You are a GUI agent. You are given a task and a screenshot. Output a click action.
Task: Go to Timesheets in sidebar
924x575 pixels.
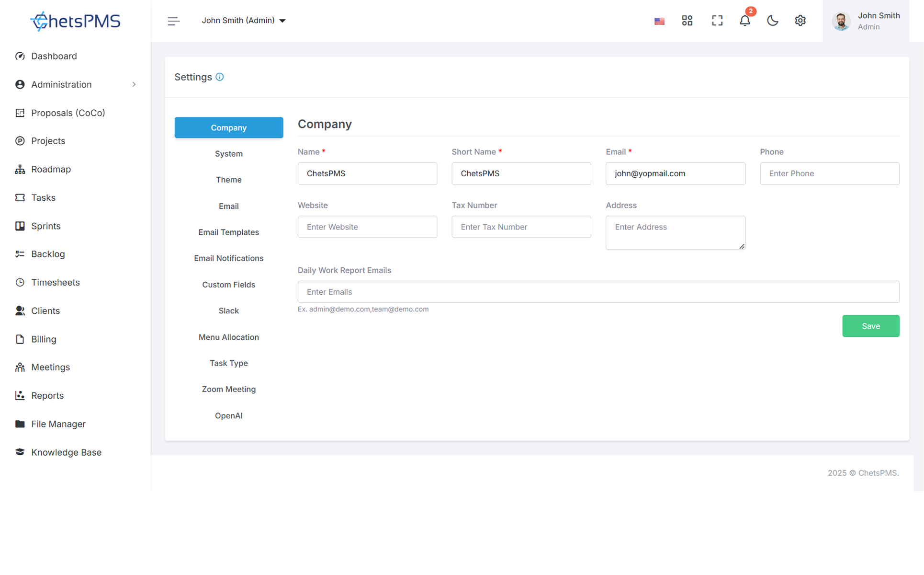[55, 282]
